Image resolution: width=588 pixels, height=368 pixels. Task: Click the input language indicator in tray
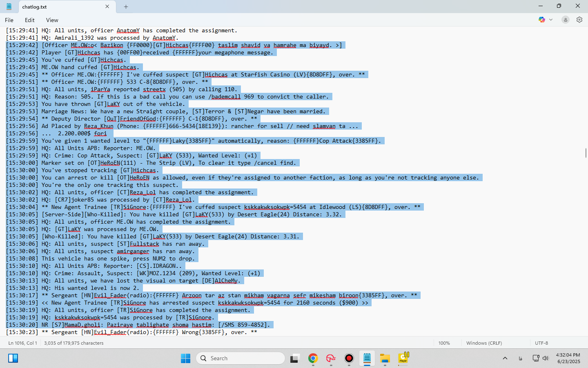click(521, 358)
